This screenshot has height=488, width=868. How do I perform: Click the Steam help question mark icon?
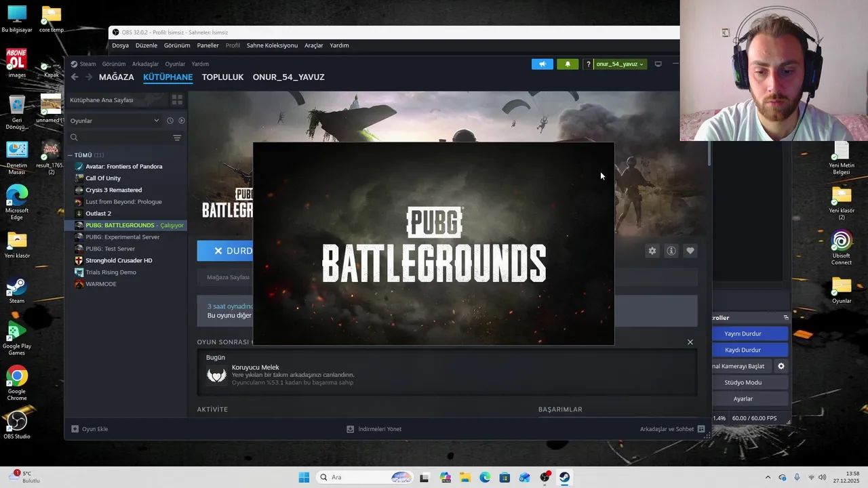point(588,64)
